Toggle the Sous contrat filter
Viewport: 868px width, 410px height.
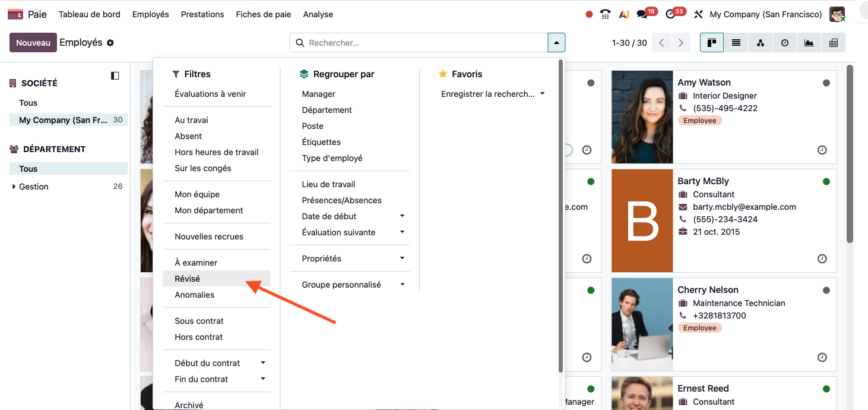[x=199, y=321]
